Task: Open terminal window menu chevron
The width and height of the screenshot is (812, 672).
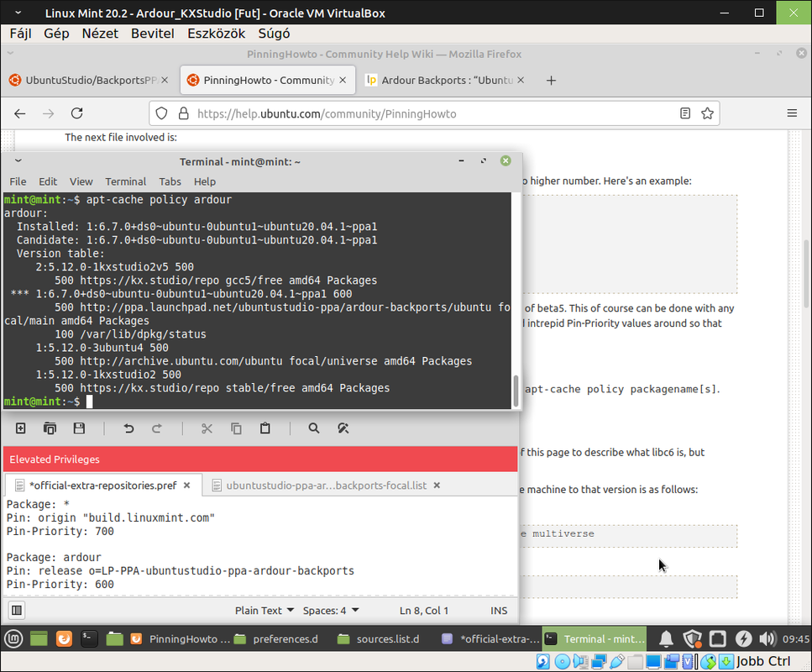Action: click(x=18, y=161)
